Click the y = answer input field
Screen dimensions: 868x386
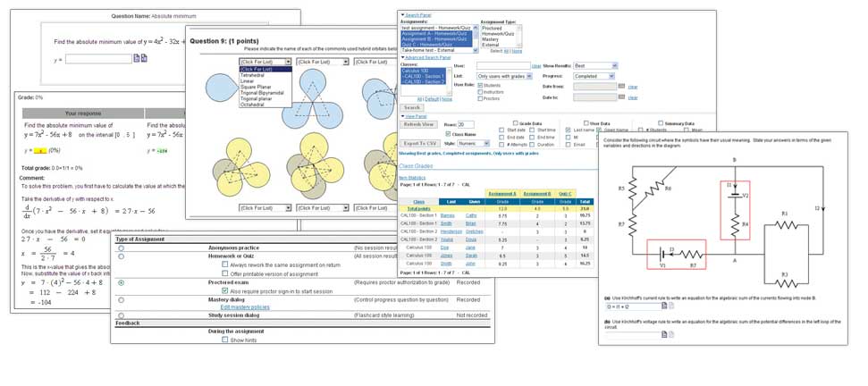(x=98, y=58)
